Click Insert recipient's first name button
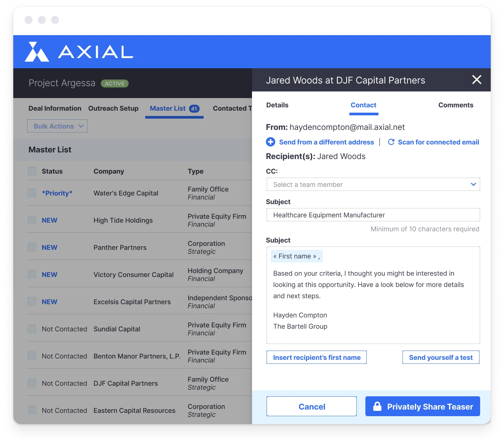The height and width of the screenshot is (444, 504). 316,358
